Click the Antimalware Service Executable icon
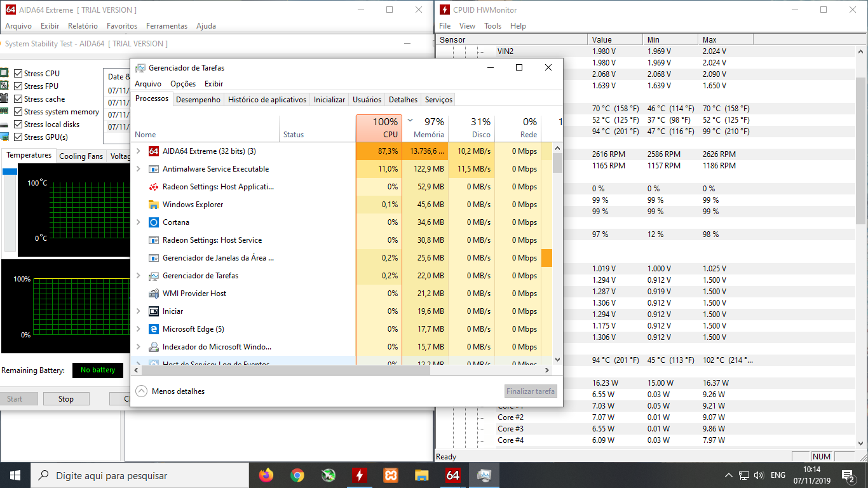Screen dimensions: 868x488 [x=153, y=169]
